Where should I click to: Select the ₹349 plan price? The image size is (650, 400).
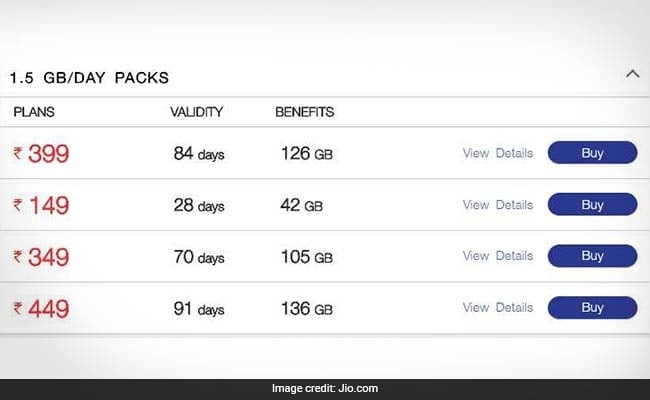pyautogui.click(x=47, y=257)
